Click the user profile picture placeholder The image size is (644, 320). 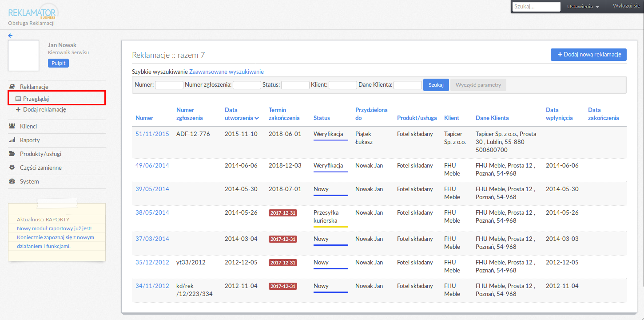pyautogui.click(x=24, y=56)
